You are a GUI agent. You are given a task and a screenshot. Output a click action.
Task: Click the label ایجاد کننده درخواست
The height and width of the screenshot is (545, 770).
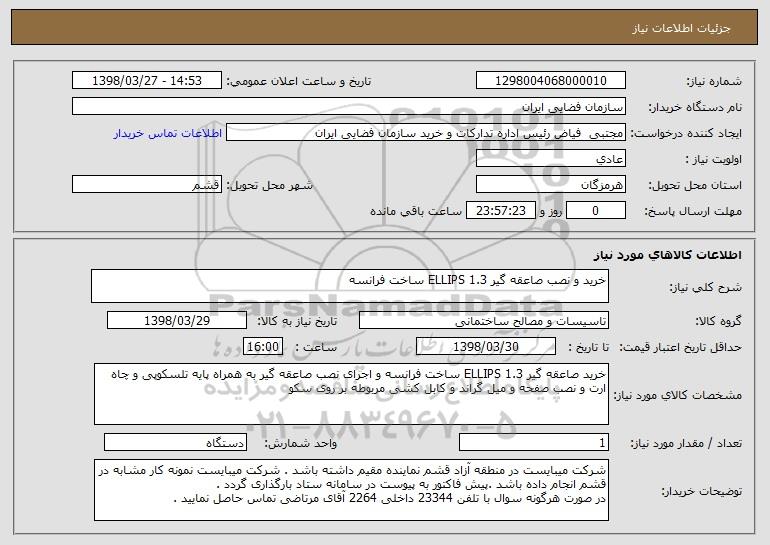(686, 134)
